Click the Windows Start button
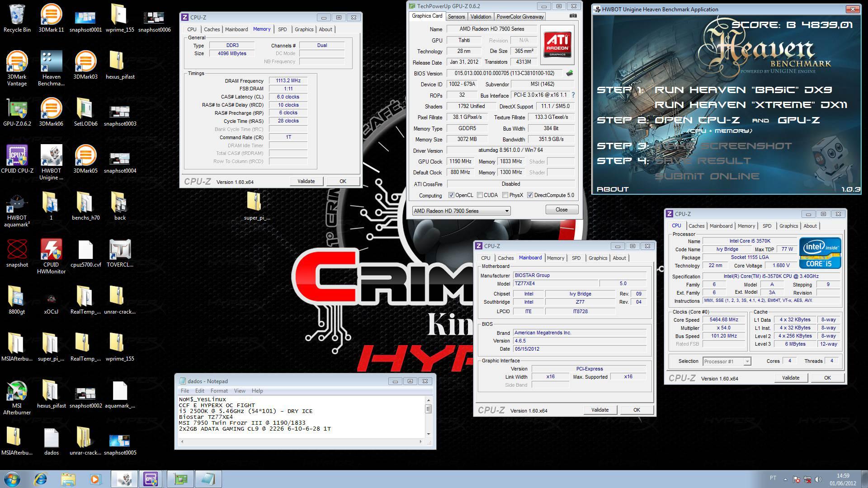 click(x=12, y=479)
